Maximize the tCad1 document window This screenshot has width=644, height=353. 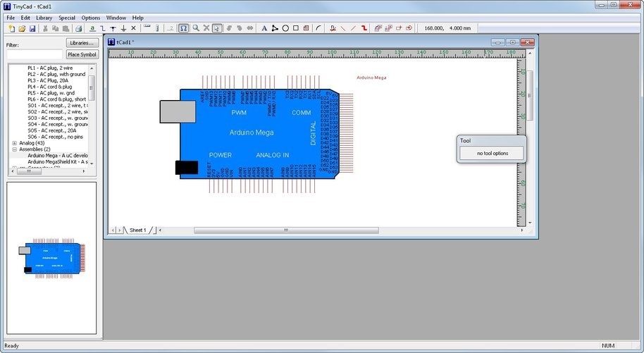(x=512, y=42)
